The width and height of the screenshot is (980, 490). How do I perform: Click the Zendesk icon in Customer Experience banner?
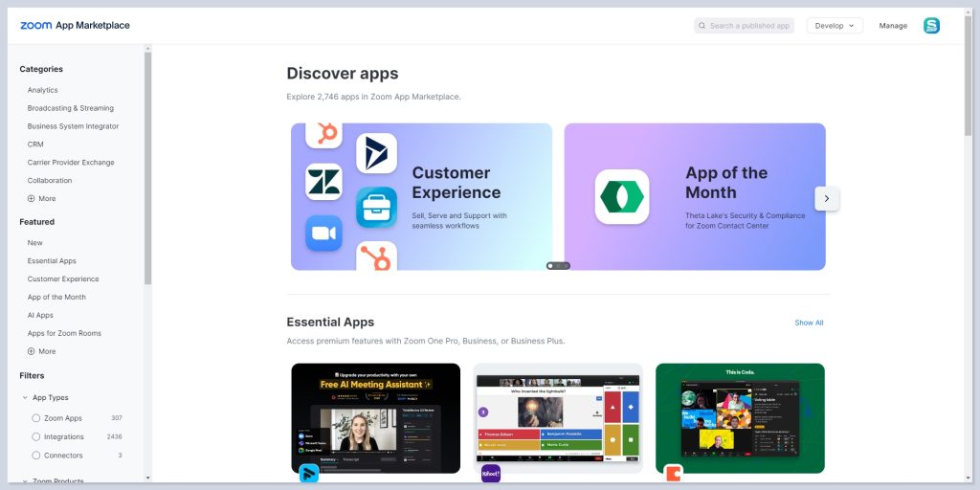point(323,182)
